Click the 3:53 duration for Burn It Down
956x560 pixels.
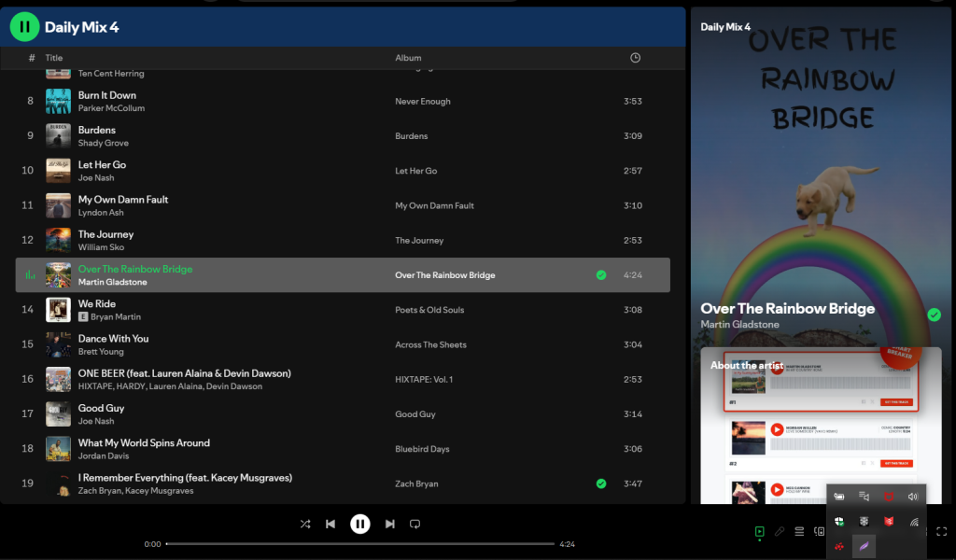tap(632, 101)
